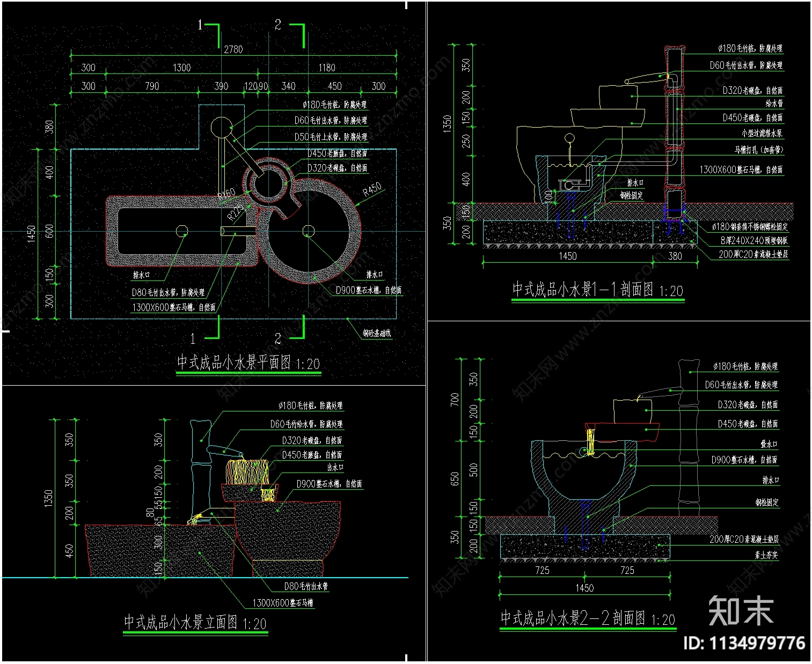The height and width of the screenshot is (664, 812).
Task: Select the 340 dimension in plan view
Action: (x=289, y=86)
